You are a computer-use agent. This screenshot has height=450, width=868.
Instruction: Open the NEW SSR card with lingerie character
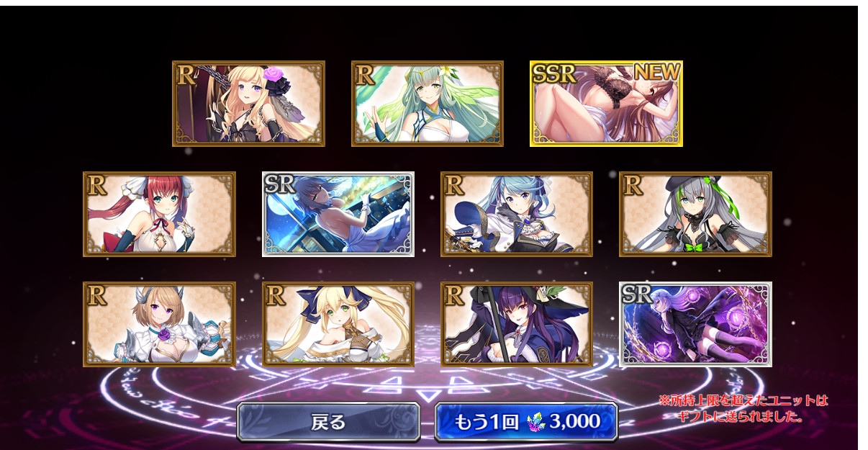pyautogui.click(x=606, y=104)
